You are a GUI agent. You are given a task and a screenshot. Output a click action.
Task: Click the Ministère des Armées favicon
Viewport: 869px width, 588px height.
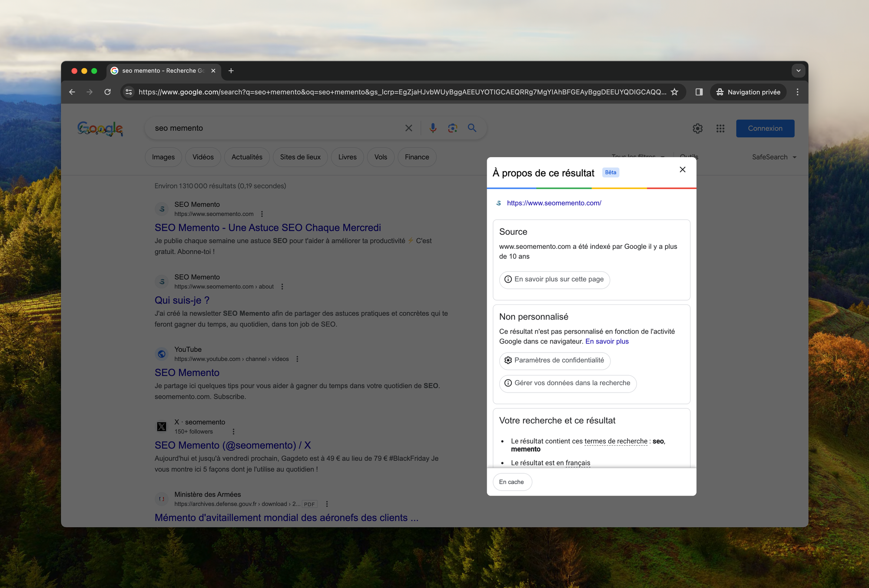[162, 499]
